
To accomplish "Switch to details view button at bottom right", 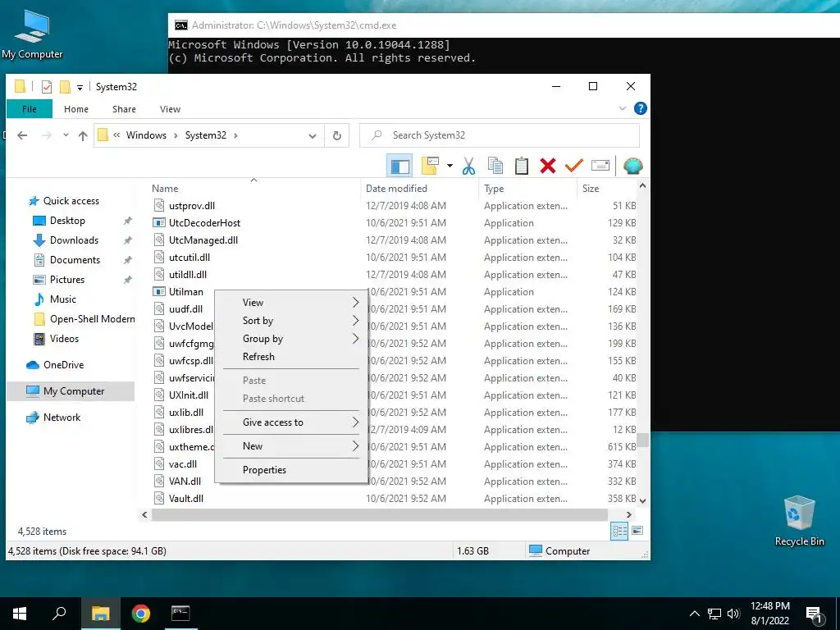I will [619, 531].
